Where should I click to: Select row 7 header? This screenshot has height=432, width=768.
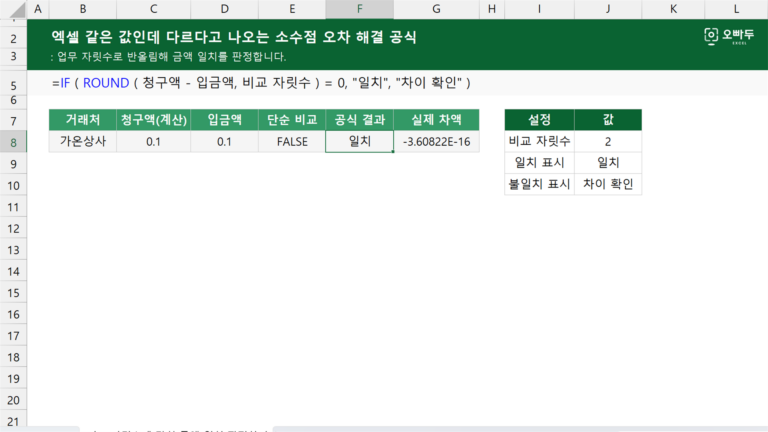click(x=13, y=120)
